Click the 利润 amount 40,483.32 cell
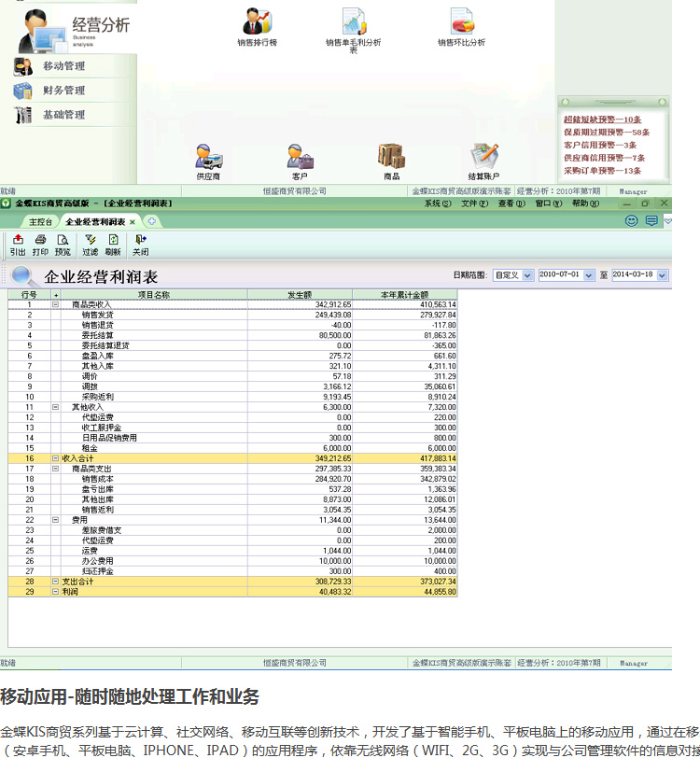700x758 pixels. click(x=300, y=592)
